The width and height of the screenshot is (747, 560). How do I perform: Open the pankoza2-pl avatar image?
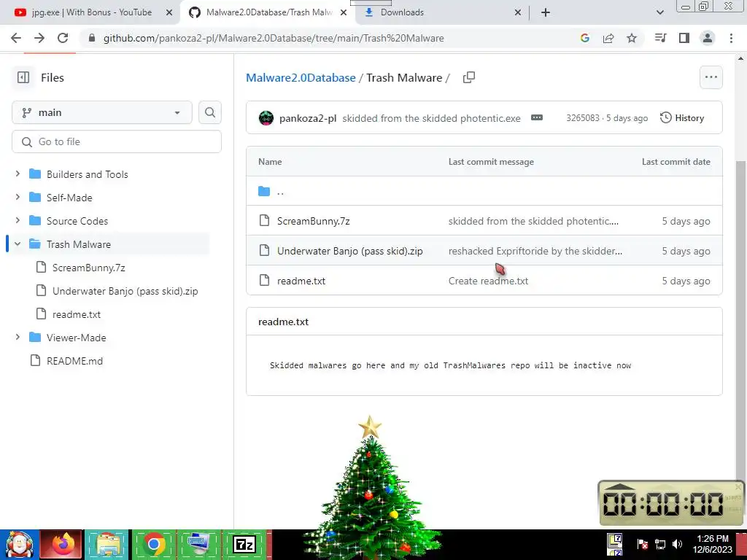point(266,118)
